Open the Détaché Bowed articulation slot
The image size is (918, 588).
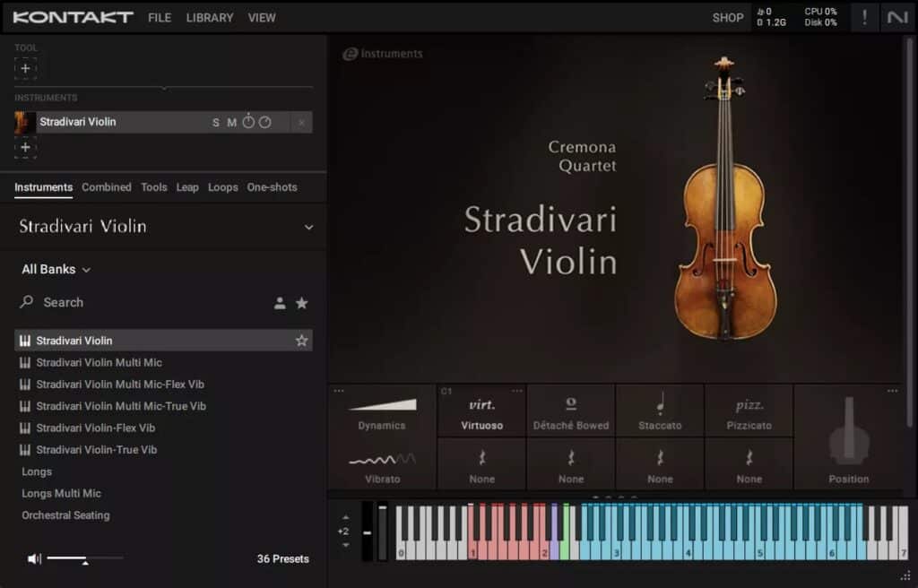pyautogui.click(x=571, y=410)
